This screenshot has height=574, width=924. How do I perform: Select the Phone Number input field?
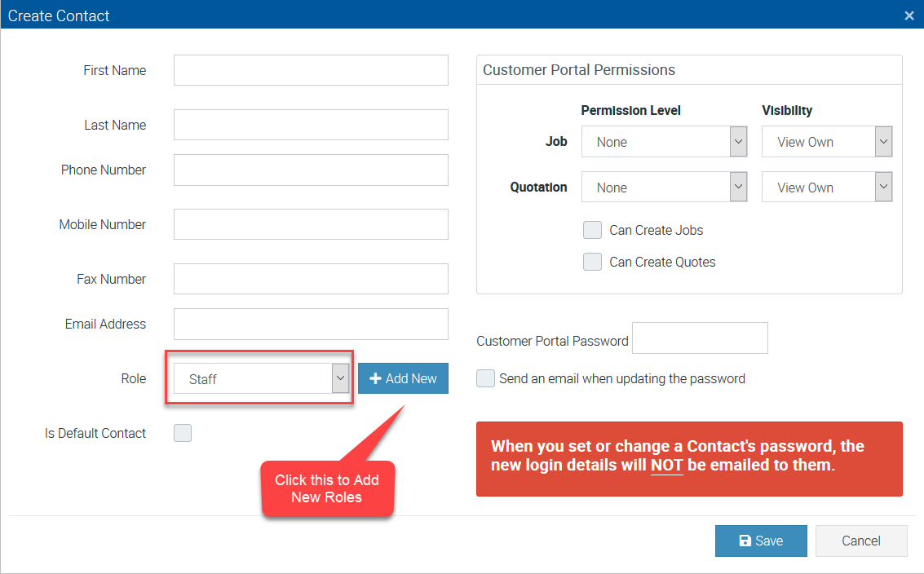point(311,170)
